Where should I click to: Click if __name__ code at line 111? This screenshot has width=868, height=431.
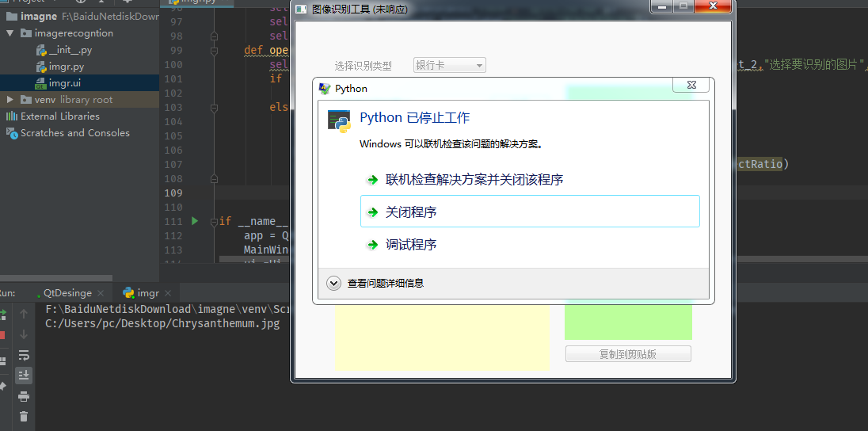coord(255,222)
